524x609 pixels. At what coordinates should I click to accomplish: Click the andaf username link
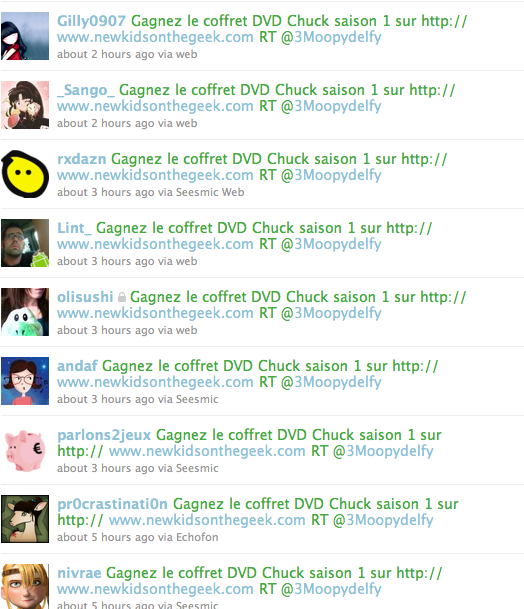[x=77, y=366]
